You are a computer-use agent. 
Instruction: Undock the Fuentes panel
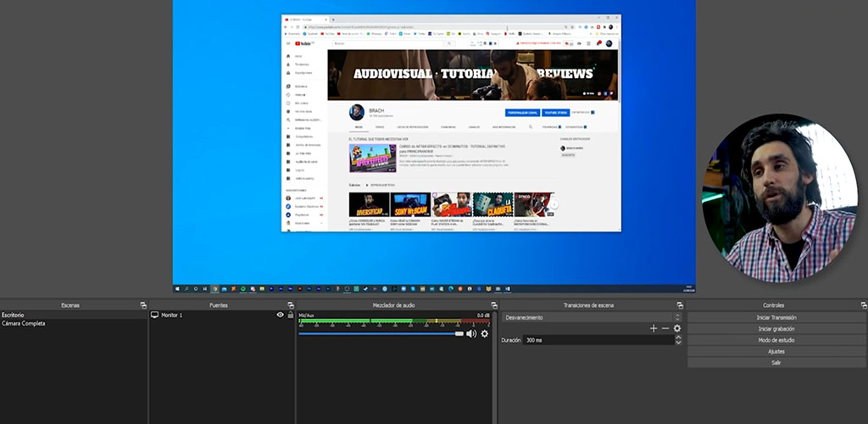(291, 305)
